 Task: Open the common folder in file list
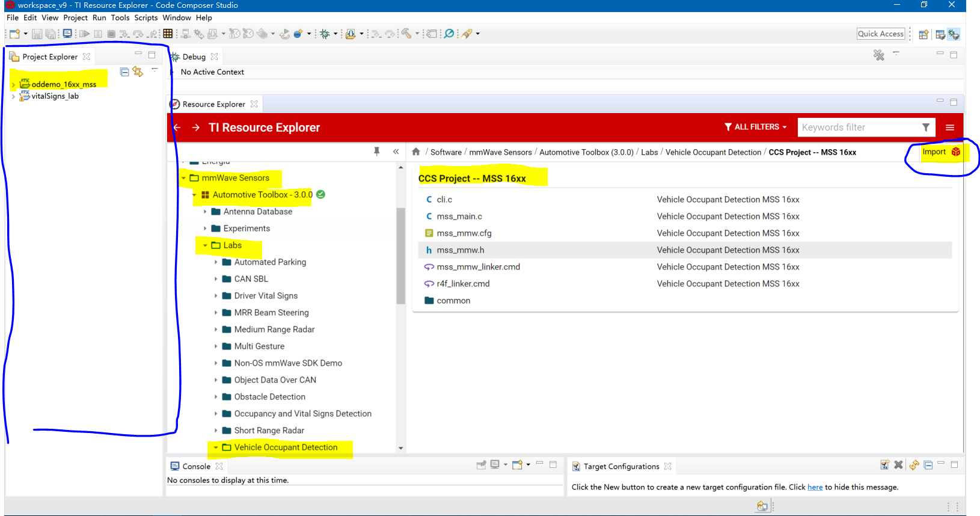click(x=453, y=301)
